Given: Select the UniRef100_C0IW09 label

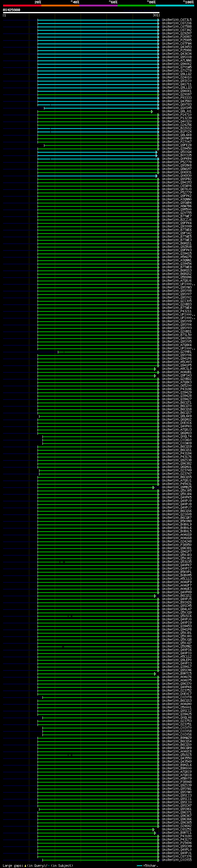Looking at the screenshot, I should point(177,443).
